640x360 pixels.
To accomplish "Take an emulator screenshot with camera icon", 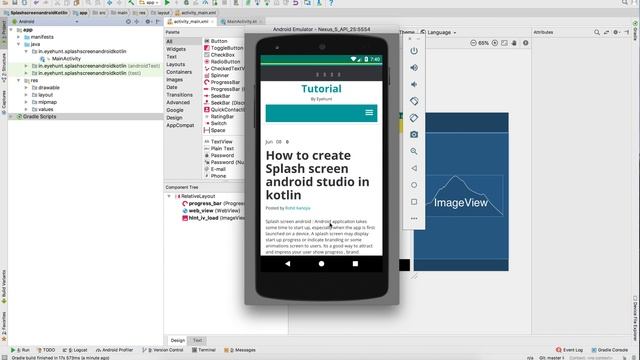I will [x=414, y=134].
